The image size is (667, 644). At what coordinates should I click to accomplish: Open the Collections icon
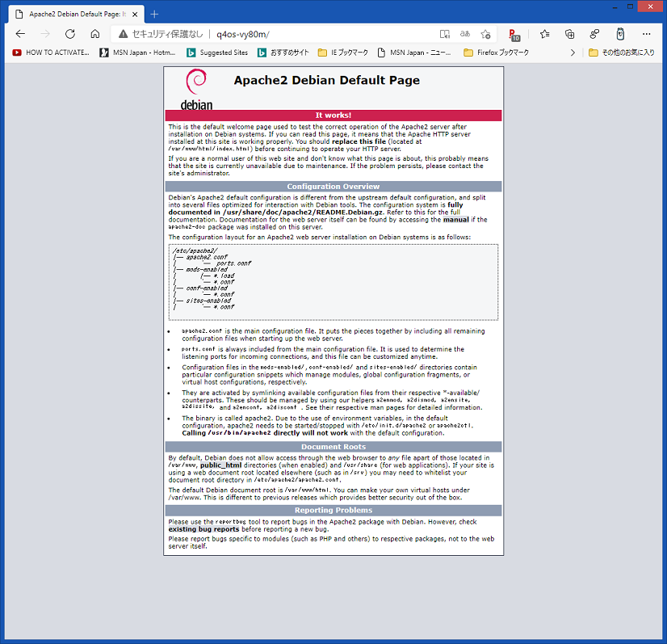(569, 34)
